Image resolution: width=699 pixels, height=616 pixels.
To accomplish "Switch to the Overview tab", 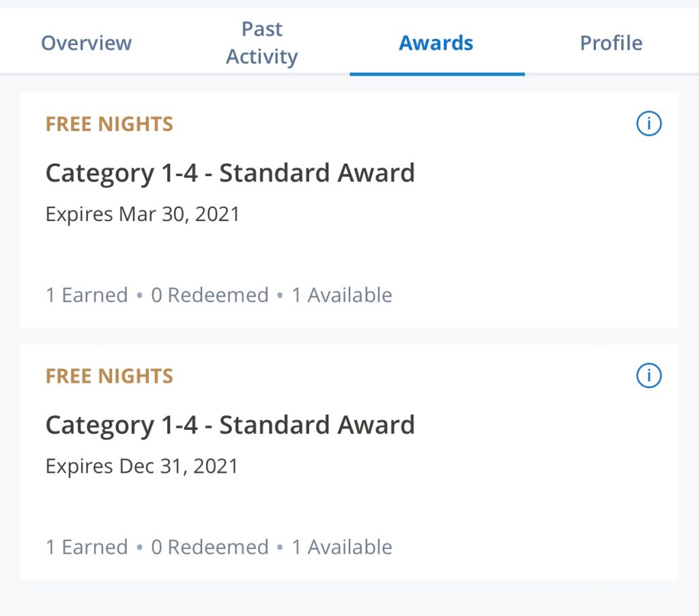I will point(87,43).
